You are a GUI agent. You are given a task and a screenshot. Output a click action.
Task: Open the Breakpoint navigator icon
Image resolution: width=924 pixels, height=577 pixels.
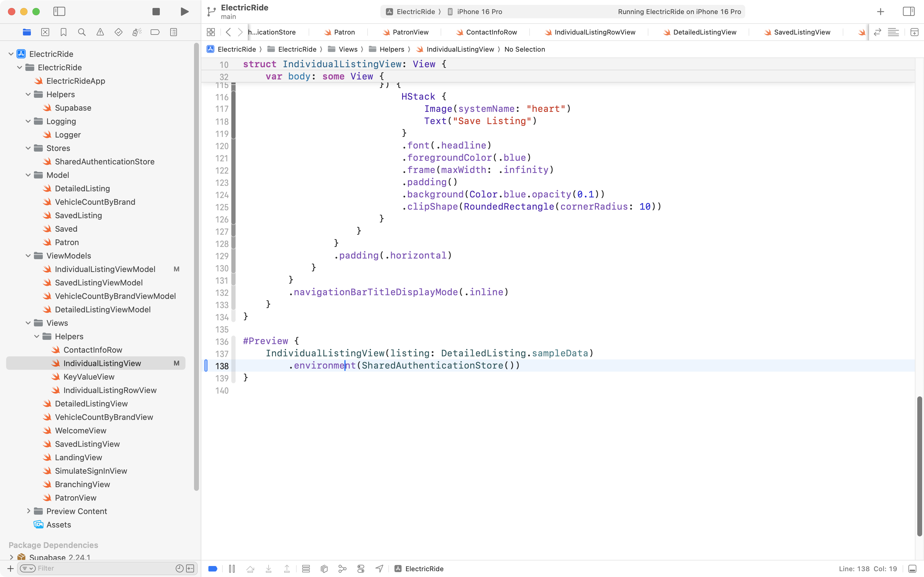coord(155,32)
